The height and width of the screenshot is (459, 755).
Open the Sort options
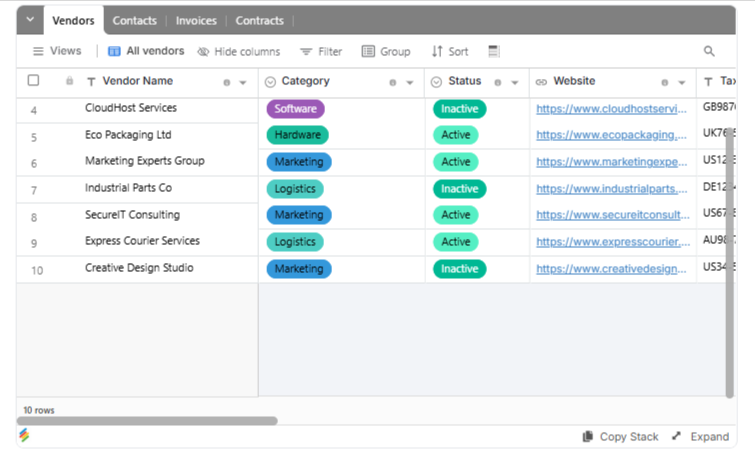point(450,52)
